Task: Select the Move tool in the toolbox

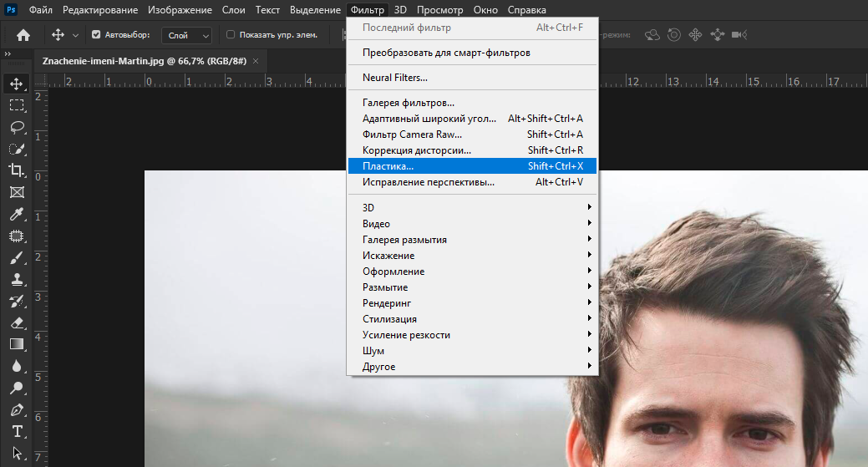Action: [17, 84]
